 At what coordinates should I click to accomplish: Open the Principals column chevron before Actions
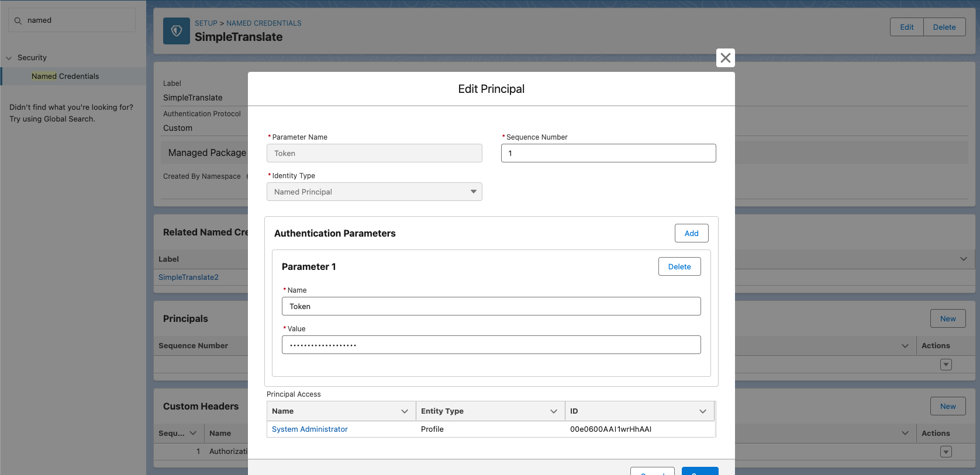click(905, 346)
